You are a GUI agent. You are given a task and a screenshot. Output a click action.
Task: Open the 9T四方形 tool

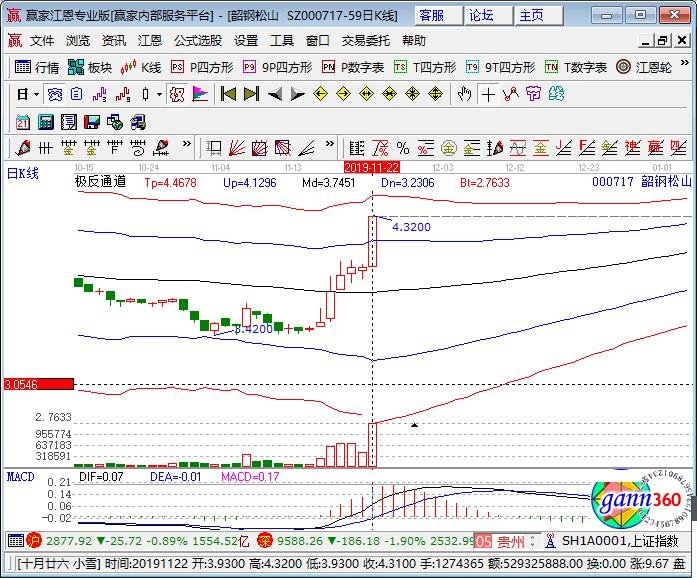coord(501,68)
